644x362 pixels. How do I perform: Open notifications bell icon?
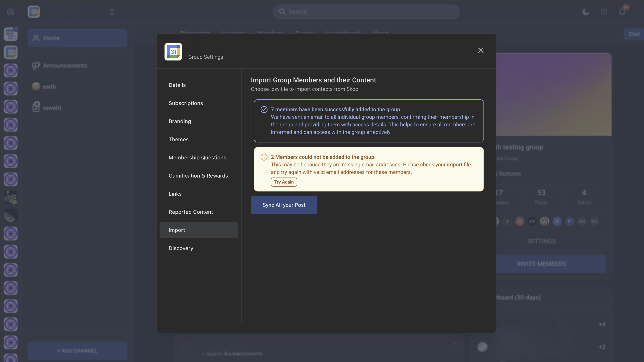[x=622, y=12]
